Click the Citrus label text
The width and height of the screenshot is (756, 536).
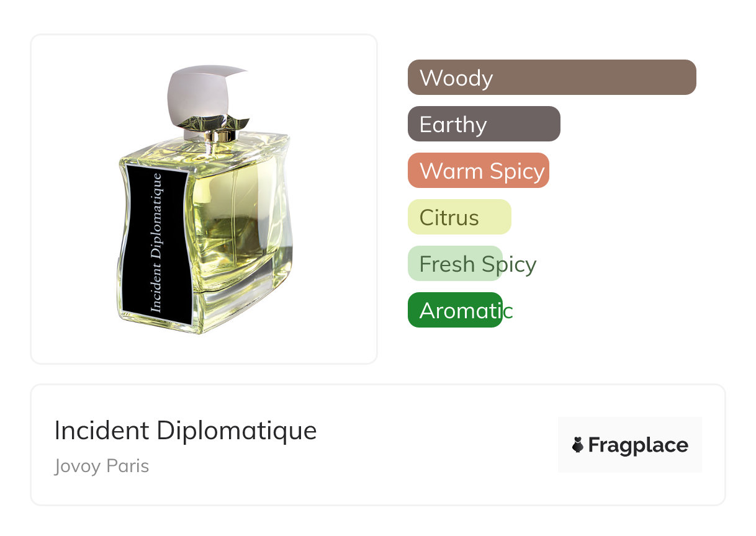coord(449,218)
